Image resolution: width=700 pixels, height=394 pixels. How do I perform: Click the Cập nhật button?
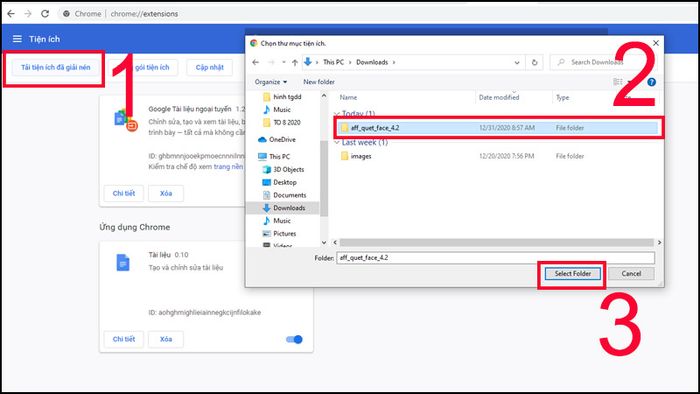click(x=209, y=67)
